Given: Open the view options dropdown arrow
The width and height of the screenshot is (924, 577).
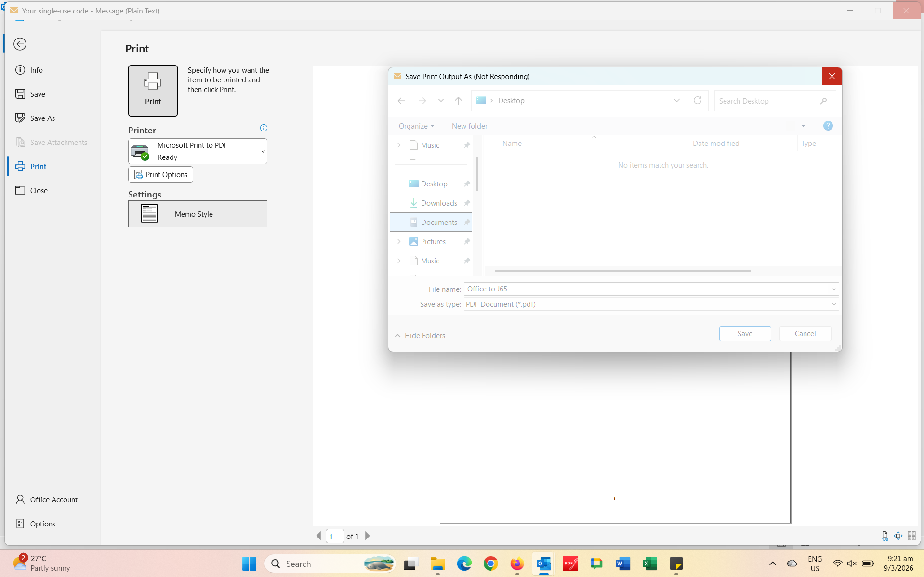Looking at the screenshot, I should (803, 126).
